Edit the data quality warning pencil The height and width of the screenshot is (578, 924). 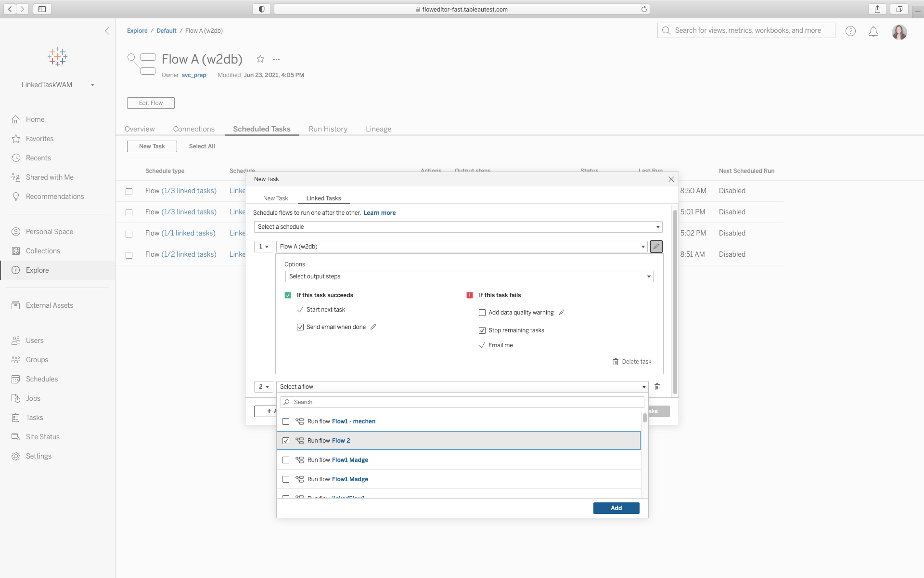[561, 313]
